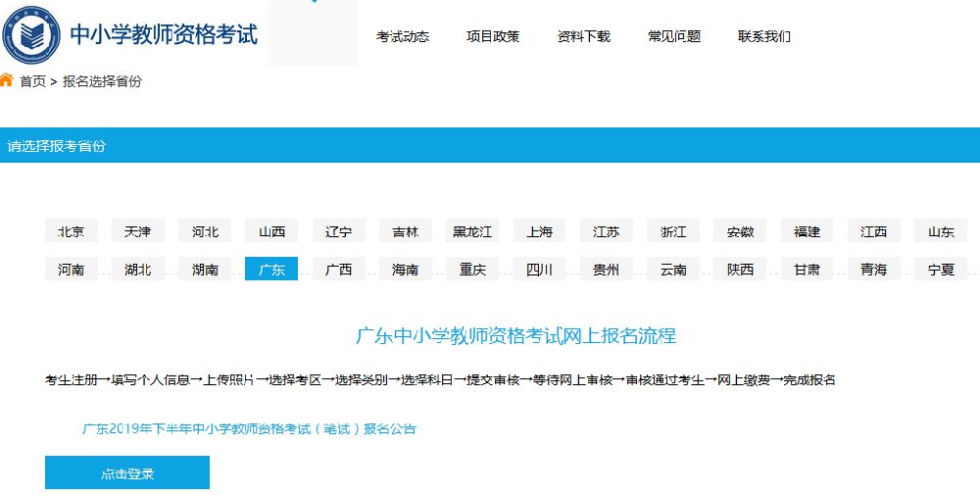Viewport: 980px width, 496px height.
Task: Choose 浙江 province button
Action: (673, 231)
